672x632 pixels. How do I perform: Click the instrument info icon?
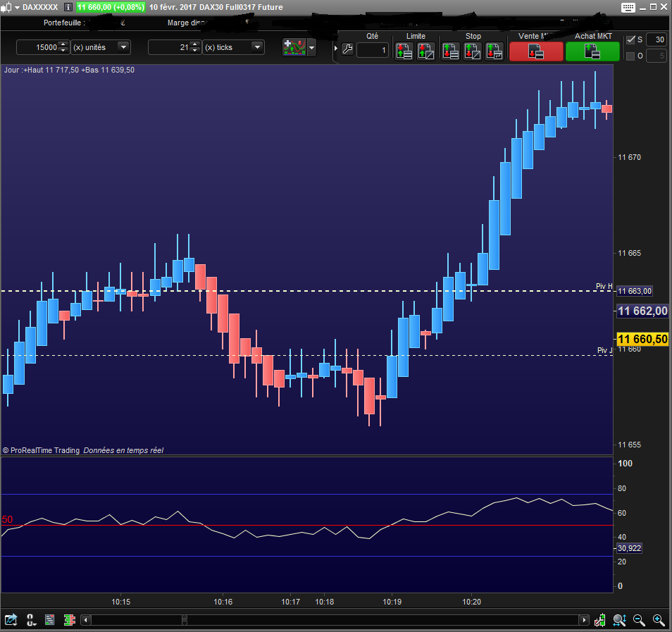[x=68, y=7]
